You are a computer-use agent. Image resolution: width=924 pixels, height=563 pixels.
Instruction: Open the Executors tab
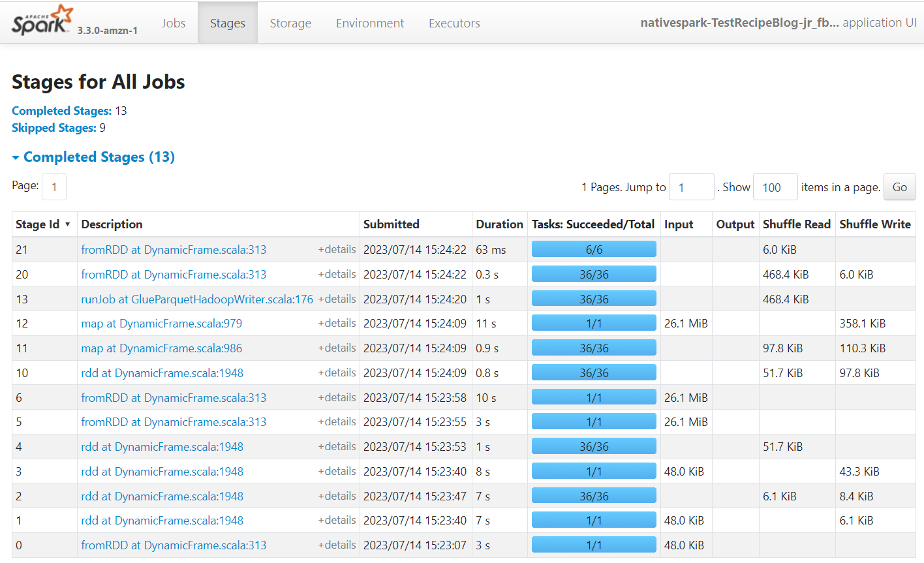click(454, 23)
